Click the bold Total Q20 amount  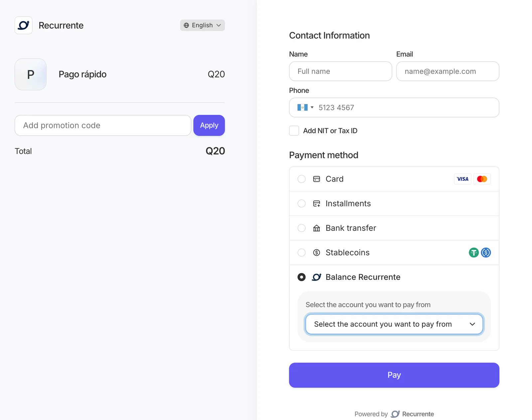point(215,151)
